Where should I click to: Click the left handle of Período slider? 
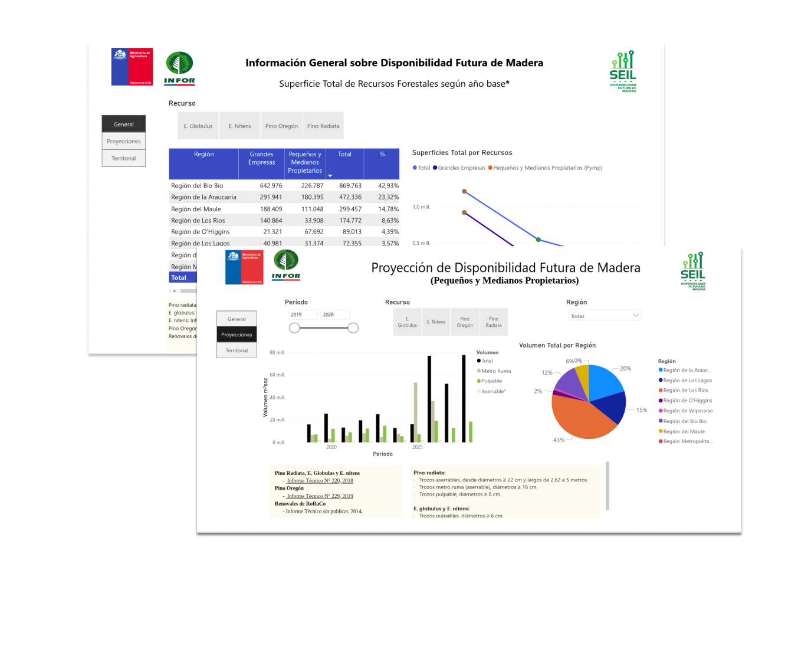tap(294, 328)
